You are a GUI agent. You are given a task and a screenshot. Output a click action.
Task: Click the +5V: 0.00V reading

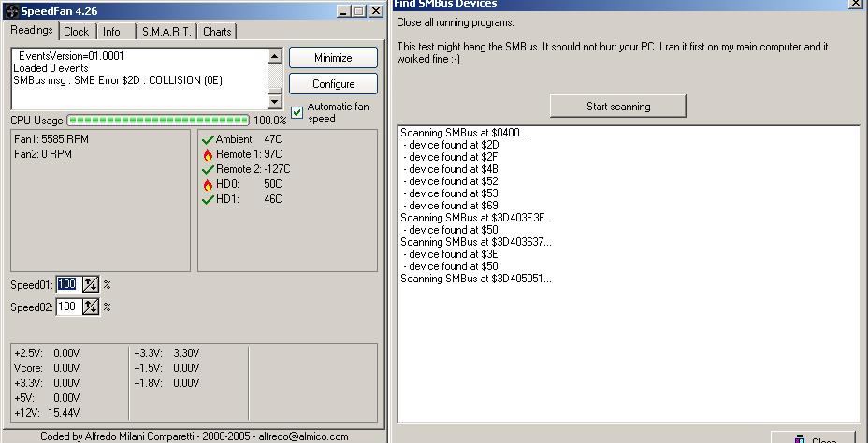pyautogui.click(x=47, y=397)
